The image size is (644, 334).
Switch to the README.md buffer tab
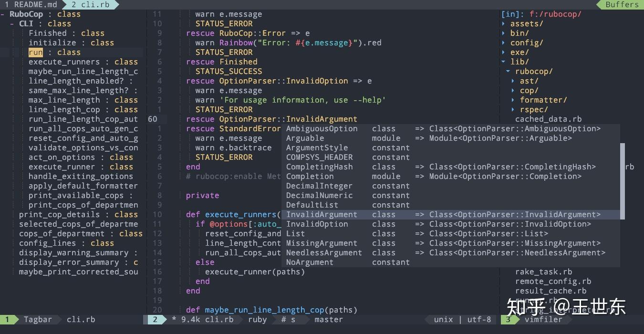click(x=31, y=4)
